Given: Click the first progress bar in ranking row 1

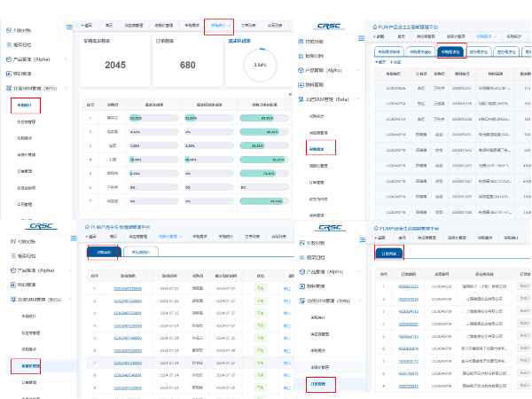Looking at the screenshot, I should pyautogui.click(x=153, y=118).
